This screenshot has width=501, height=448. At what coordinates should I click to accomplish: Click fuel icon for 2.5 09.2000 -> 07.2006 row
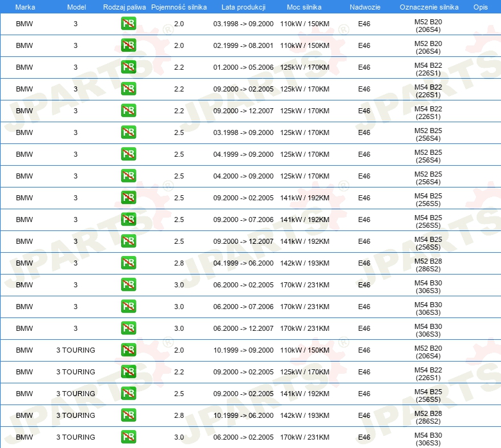[128, 220]
